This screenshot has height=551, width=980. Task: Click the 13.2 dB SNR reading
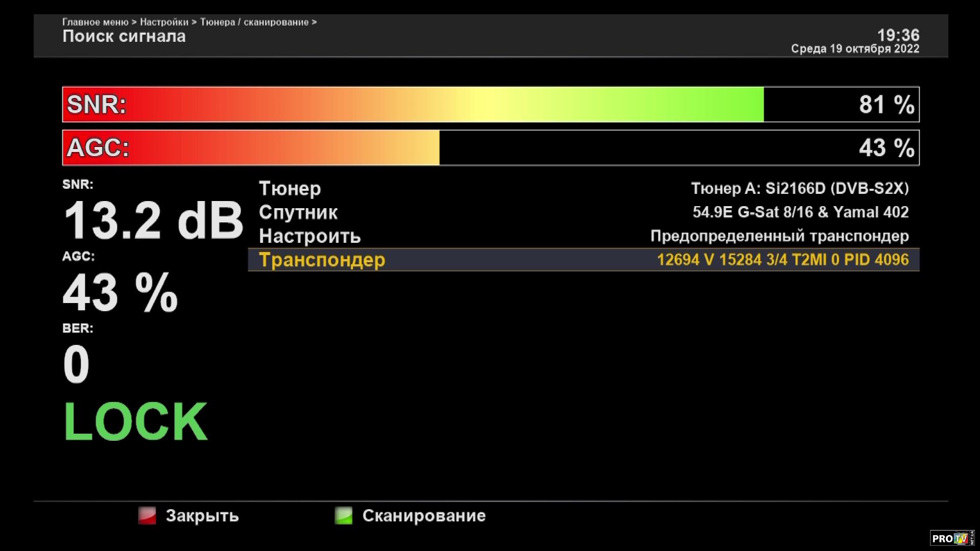point(153,220)
